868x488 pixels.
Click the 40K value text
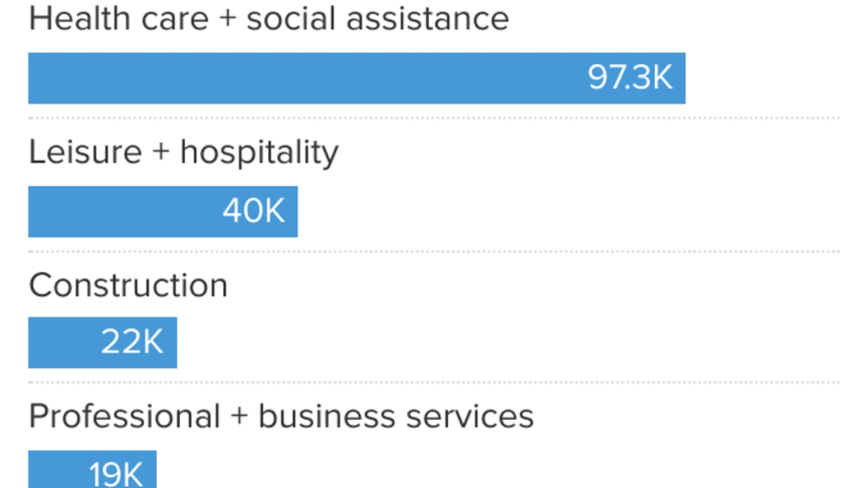254,211
